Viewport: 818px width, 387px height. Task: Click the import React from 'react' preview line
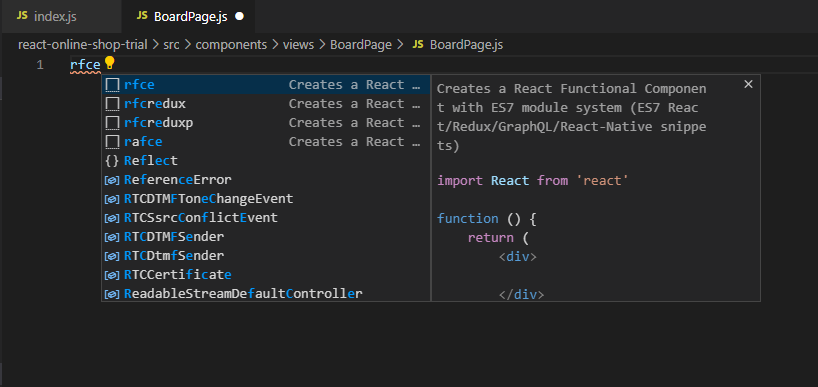[533, 180]
